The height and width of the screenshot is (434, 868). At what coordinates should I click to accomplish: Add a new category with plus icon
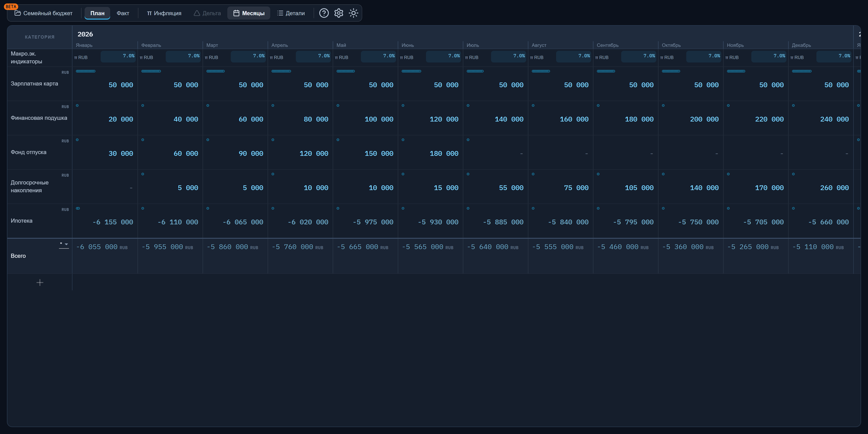click(40, 283)
